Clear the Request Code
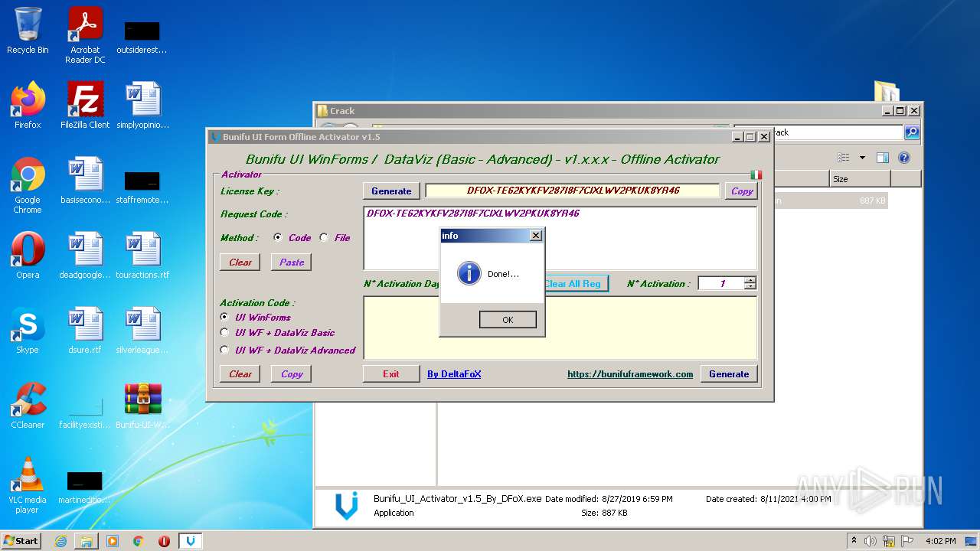This screenshot has width=980, height=551. (x=240, y=262)
